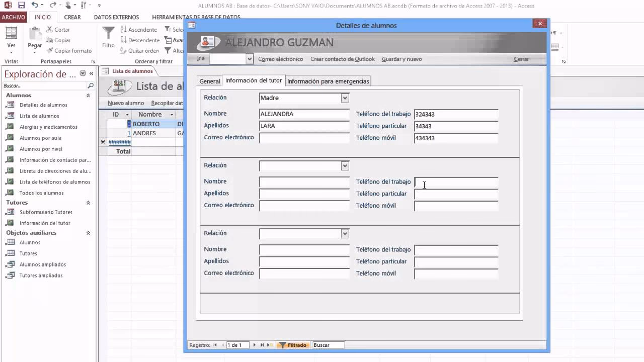Open first Relación dropdown showing Madre
This screenshot has height=362, width=644.
(x=345, y=98)
